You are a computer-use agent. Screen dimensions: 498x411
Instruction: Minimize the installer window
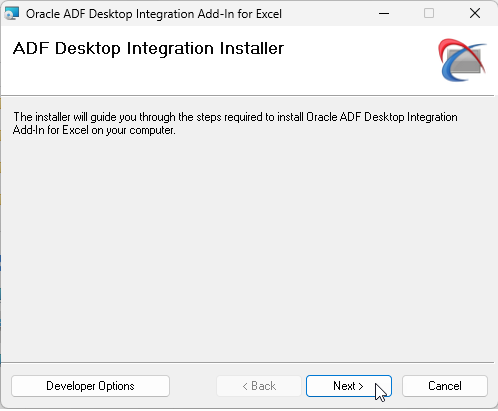tap(384, 14)
